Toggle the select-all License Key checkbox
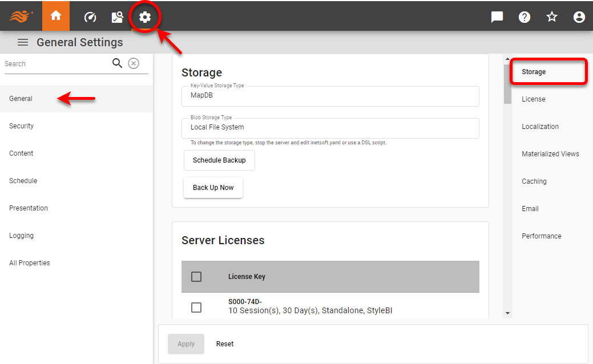This screenshot has width=593, height=364. 196,276
